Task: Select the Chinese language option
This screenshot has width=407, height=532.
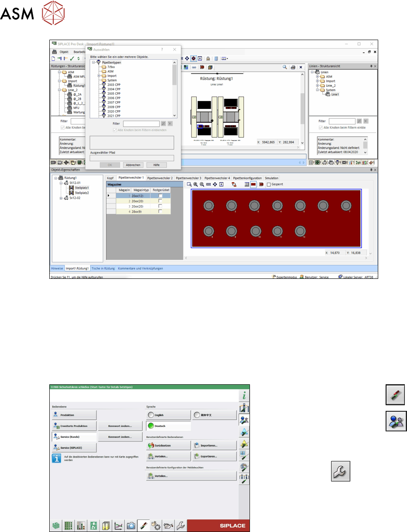Action: [x=215, y=415]
